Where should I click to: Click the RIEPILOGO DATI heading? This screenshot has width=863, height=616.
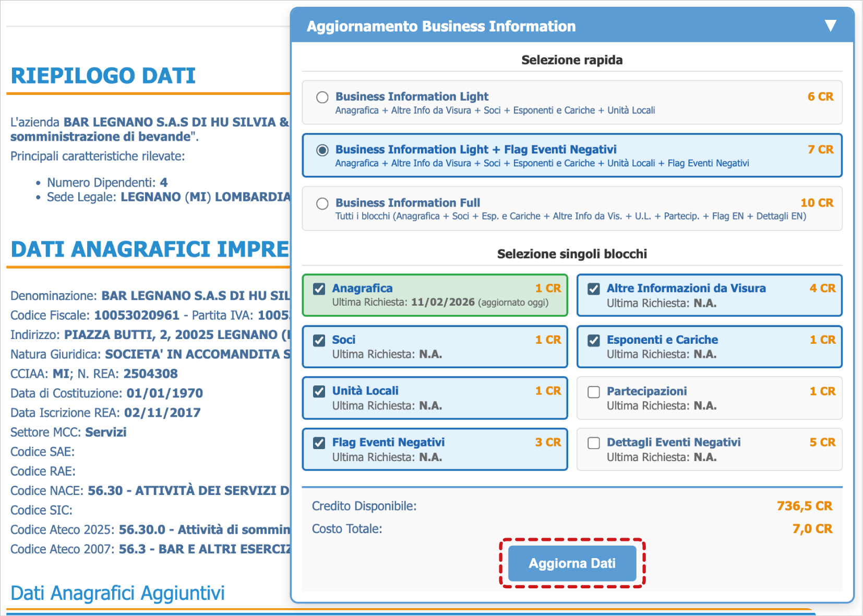point(103,76)
